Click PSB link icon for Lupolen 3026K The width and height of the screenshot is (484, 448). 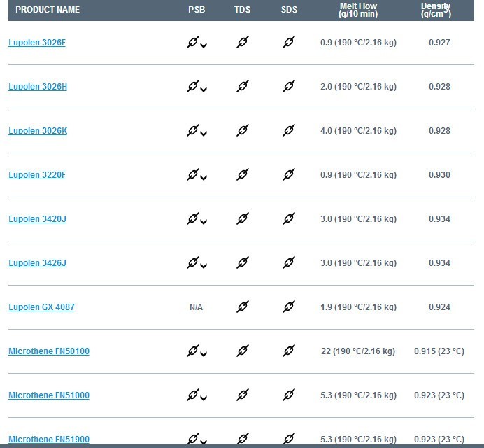[x=192, y=130]
